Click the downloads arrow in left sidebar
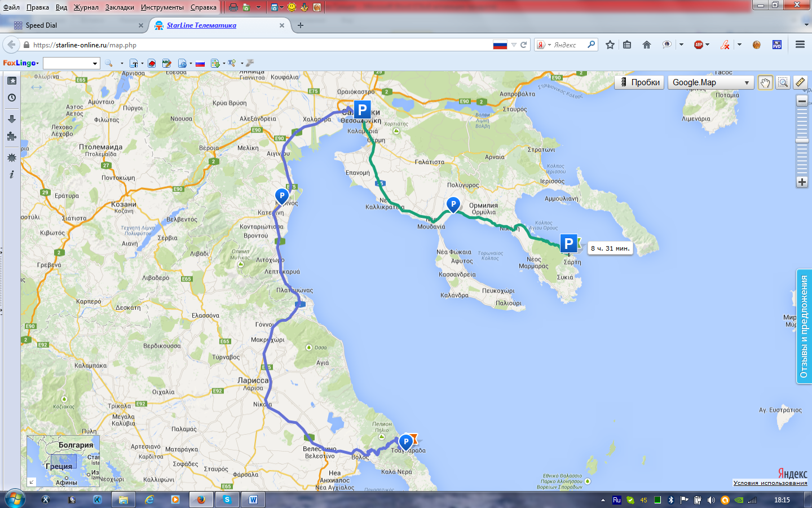Screen dimensions: 812x508 pos(11,119)
